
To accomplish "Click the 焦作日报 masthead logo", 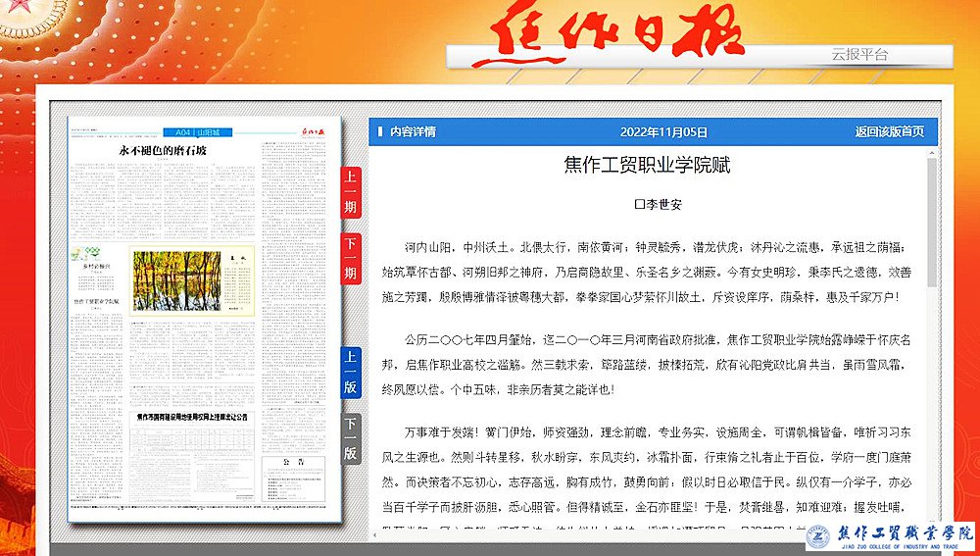I will coord(609,34).
